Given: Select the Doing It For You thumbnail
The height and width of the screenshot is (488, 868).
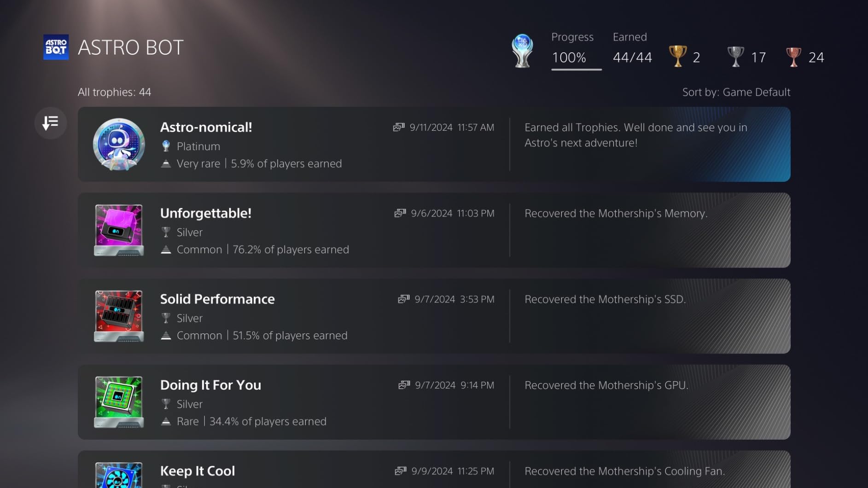Looking at the screenshot, I should coord(119,402).
